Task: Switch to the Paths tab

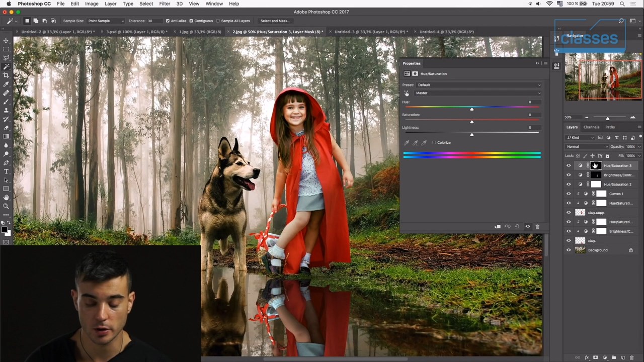Action: (x=610, y=127)
